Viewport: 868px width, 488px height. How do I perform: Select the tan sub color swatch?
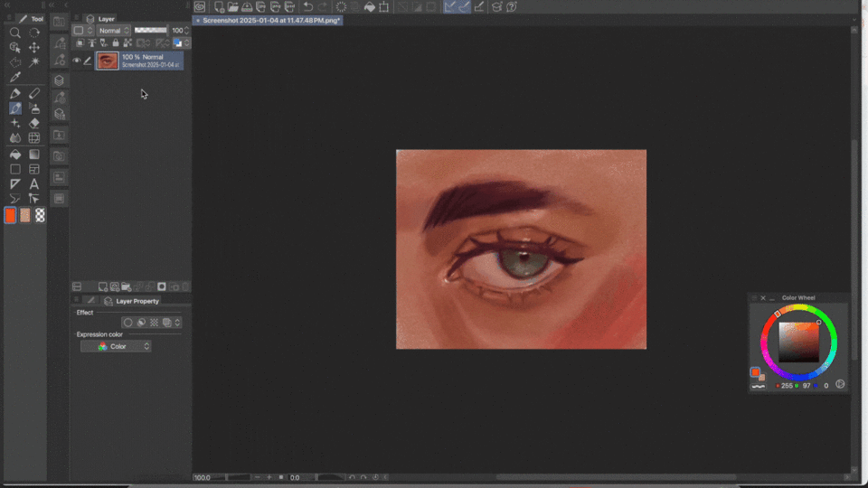tap(25, 215)
